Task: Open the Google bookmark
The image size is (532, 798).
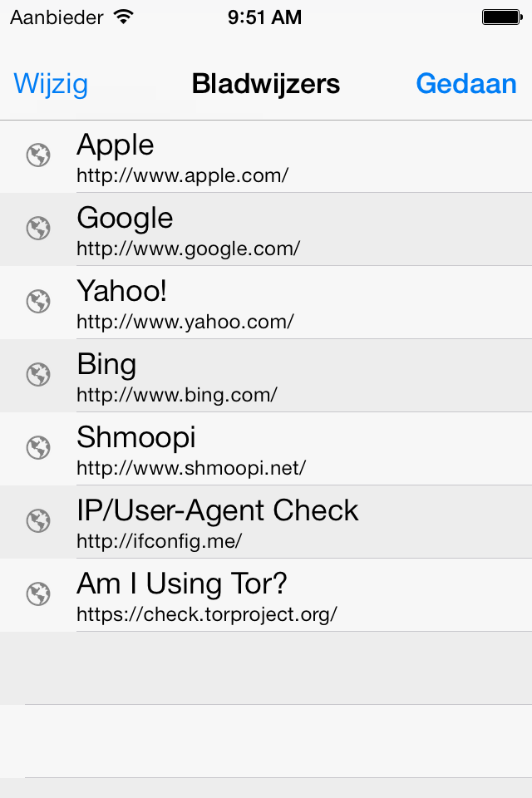Action: coord(266,229)
